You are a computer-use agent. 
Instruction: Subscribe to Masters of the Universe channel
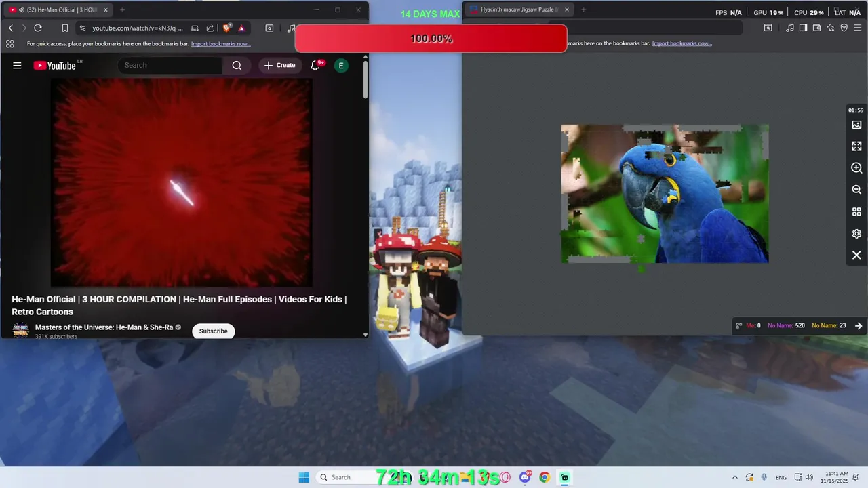point(214,331)
